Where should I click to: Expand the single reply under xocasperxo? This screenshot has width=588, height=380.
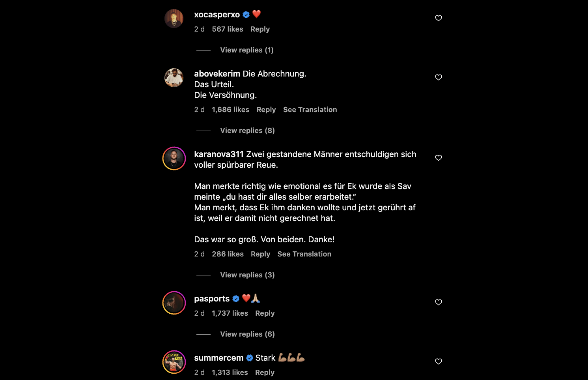(246, 50)
